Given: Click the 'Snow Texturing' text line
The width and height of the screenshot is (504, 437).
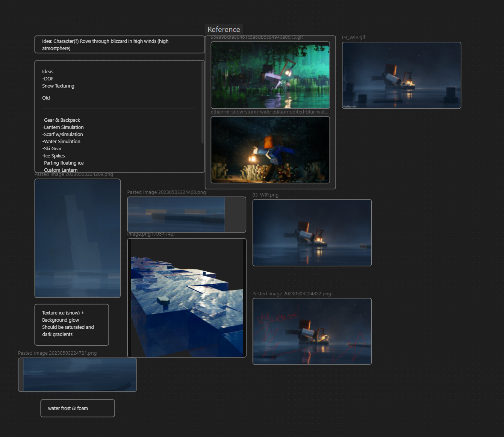Looking at the screenshot, I should [x=58, y=86].
